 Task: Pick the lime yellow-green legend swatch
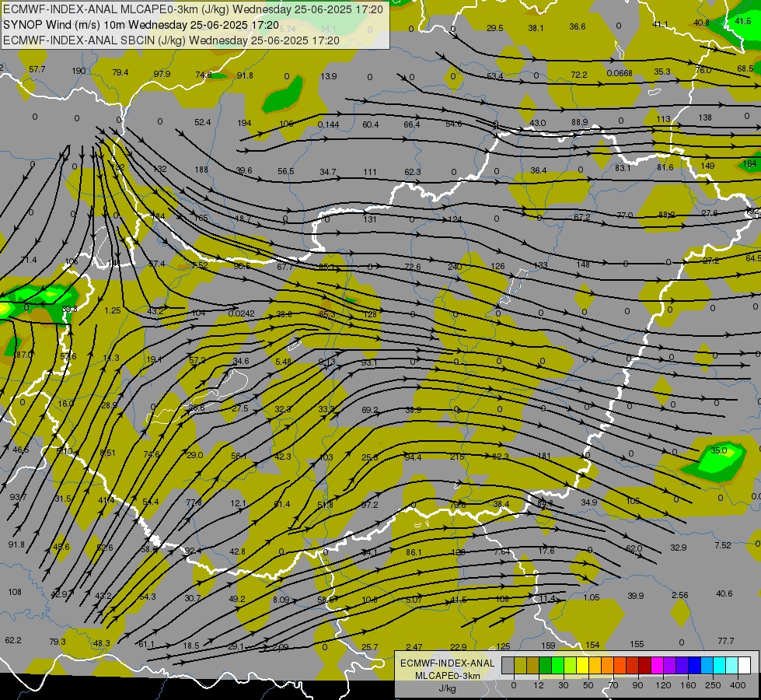[571, 666]
